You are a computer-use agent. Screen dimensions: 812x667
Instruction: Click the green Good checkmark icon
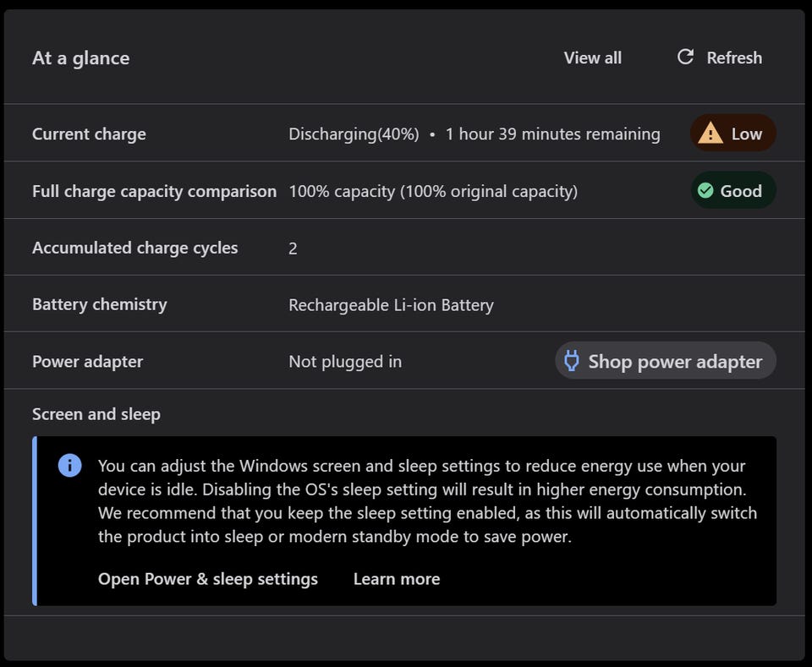705,191
